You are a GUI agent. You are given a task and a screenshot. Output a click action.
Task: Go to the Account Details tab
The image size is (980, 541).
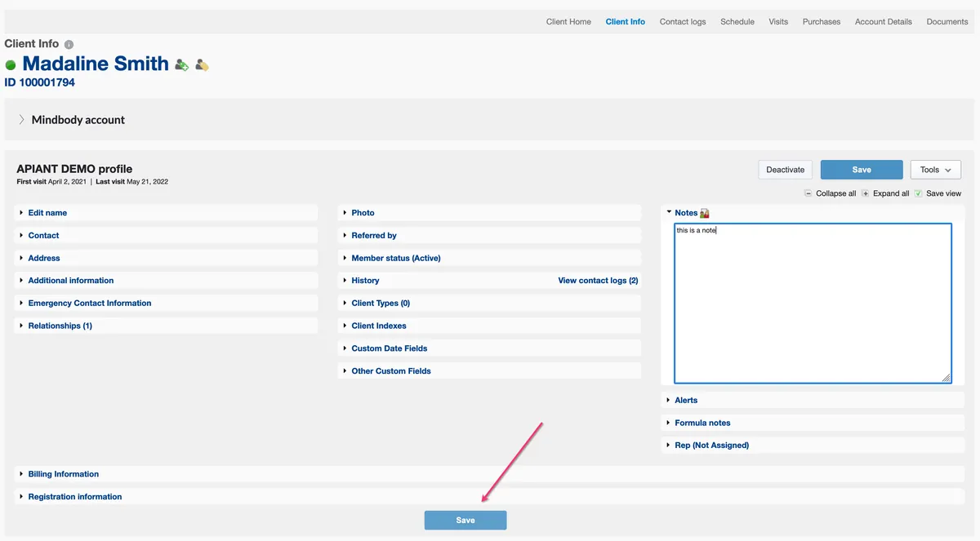pos(884,22)
